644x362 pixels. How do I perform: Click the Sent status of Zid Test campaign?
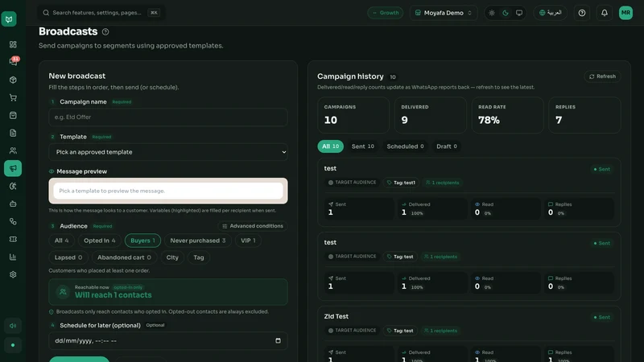coord(601,317)
